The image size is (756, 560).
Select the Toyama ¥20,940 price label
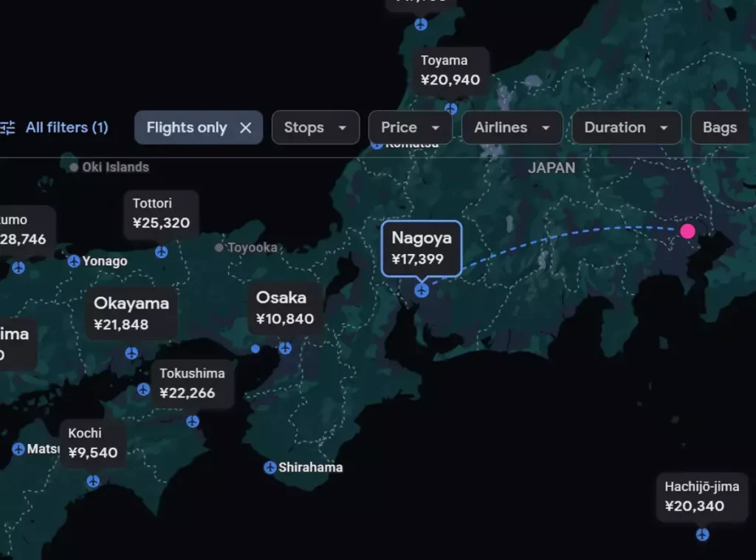point(450,70)
